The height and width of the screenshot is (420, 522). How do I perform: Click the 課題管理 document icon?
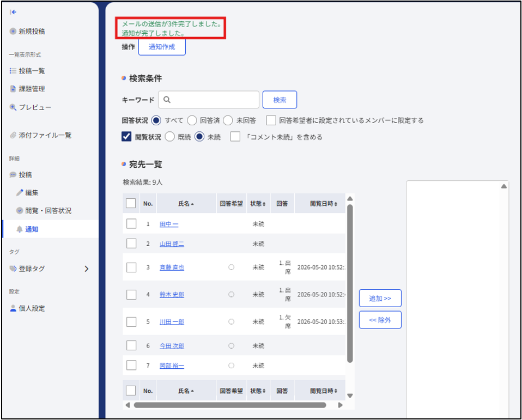[13, 89]
